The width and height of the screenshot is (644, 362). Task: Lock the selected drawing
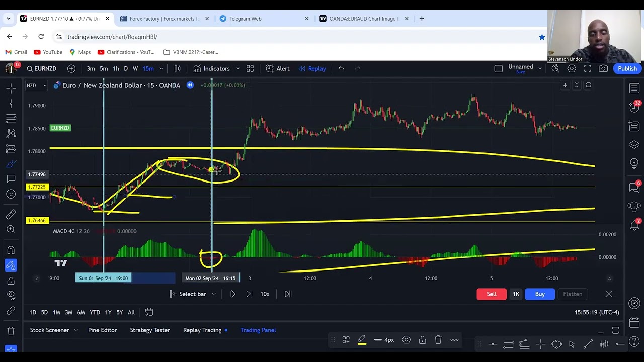422,340
